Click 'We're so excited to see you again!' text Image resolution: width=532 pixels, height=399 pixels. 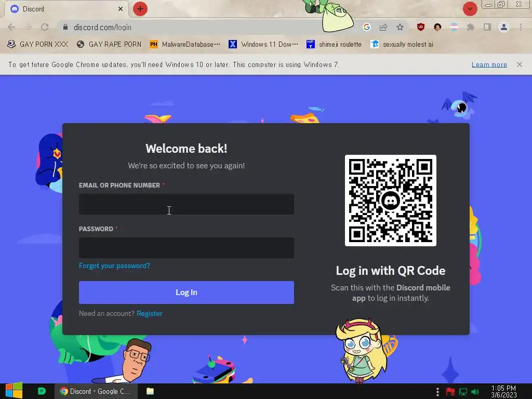pos(187,166)
